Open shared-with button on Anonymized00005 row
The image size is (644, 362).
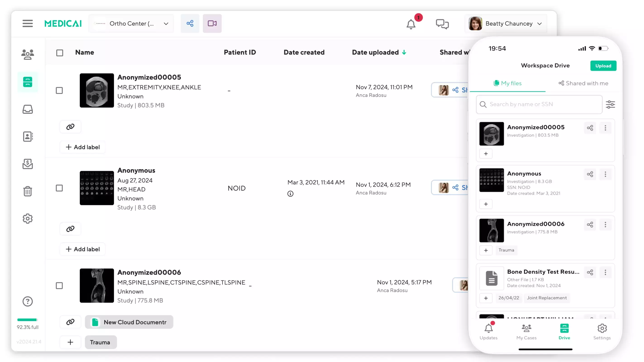click(450, 90)
